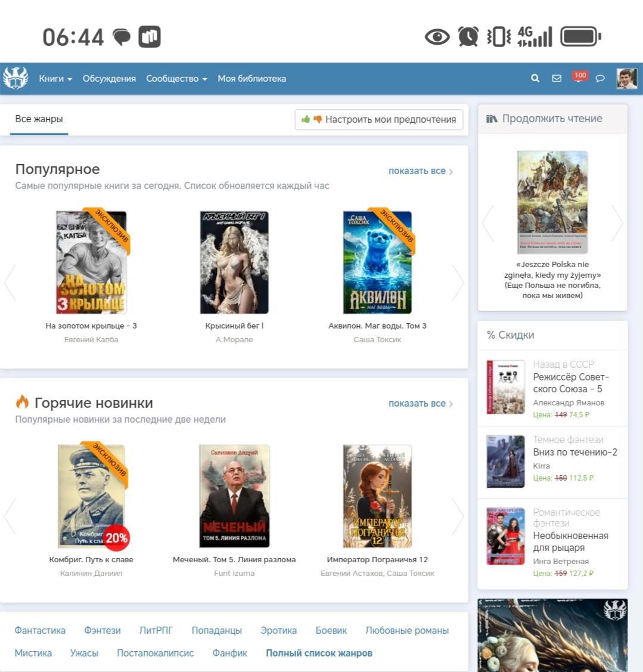Expand the Сообщество dropdown menu
643x672 pixels.
point(176,79)
